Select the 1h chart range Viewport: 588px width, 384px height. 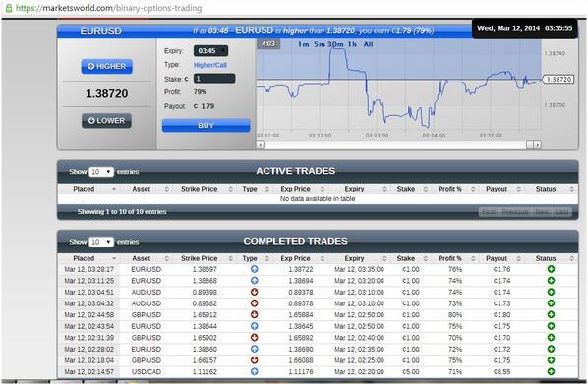pos(352,44)
